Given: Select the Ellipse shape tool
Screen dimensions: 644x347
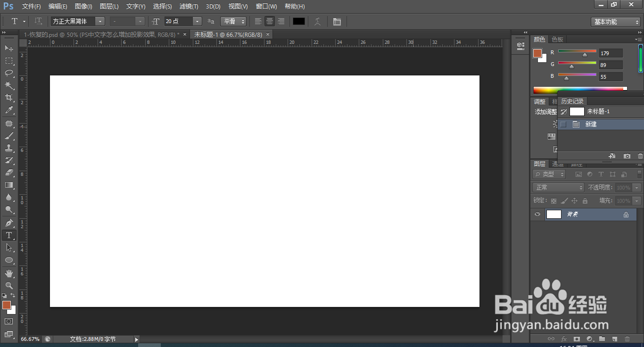Looking at the screenshot, I should click(9, 260).
